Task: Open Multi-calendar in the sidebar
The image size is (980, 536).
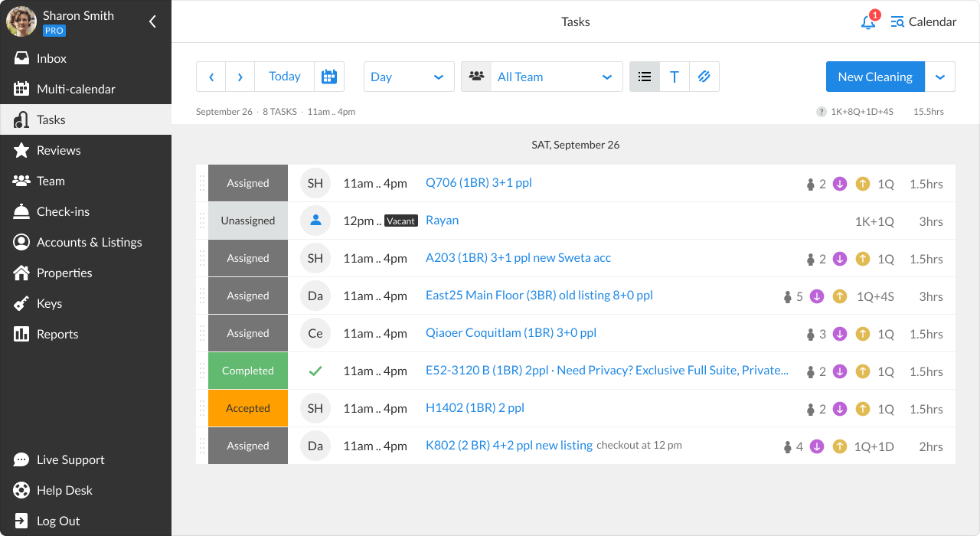Action: [x=76, y=89]
